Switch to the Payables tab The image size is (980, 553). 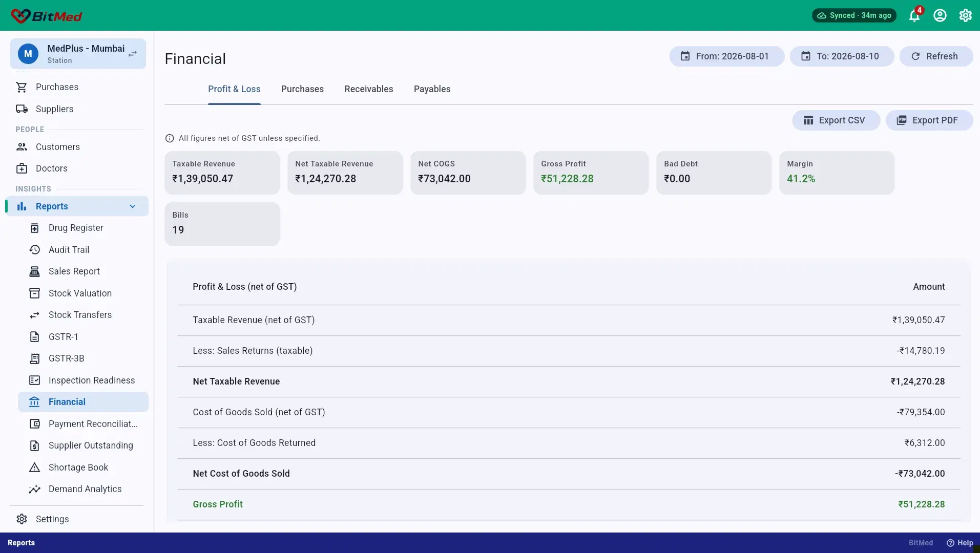click(432, 89)
